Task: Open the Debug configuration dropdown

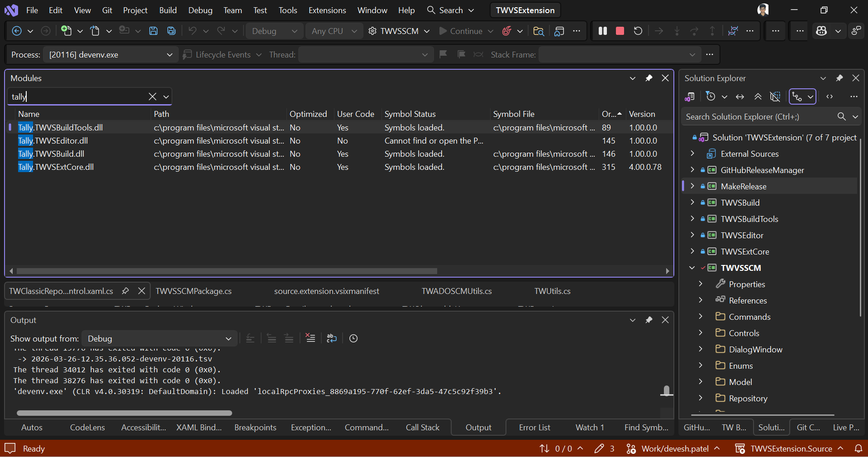Action: tap(274, 31)
